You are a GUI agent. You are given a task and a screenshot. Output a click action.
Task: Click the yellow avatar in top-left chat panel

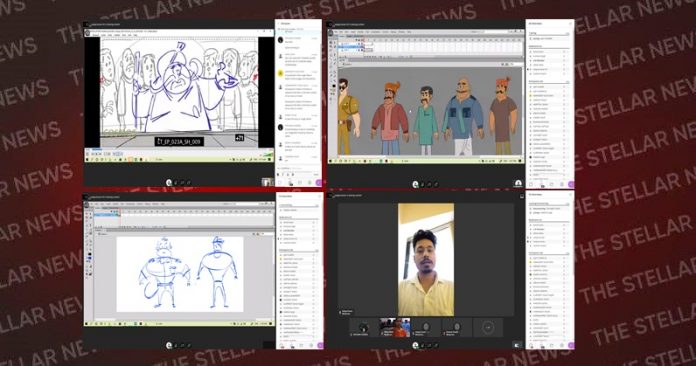coord(281,74)
